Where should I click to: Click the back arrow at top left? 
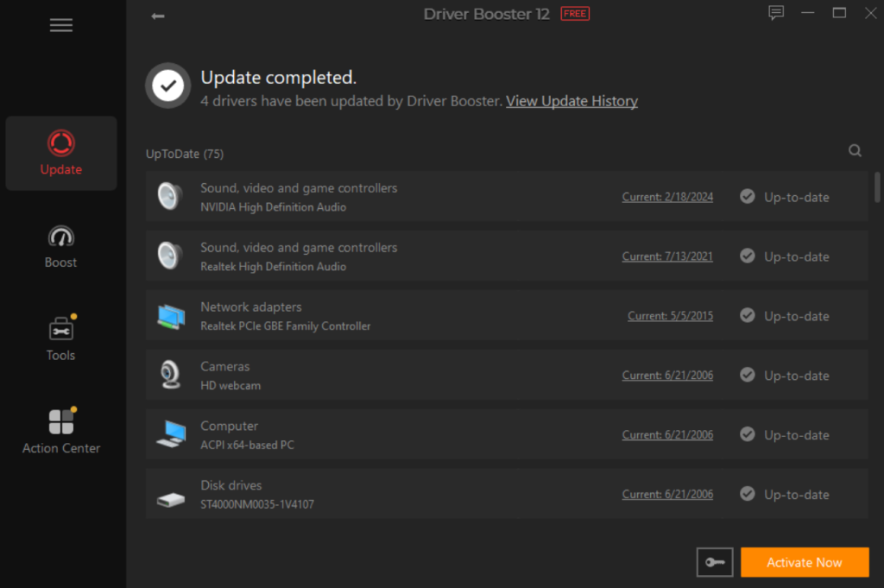click(x=158, y=16)
